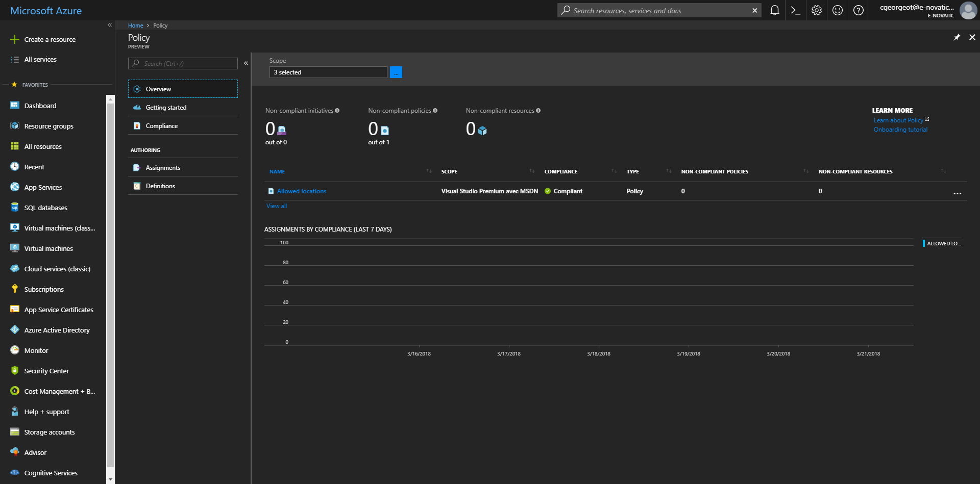Click info icon beside Non-compliant initiatives
Screen dimensions: 980x484
(x=337, y=111)
